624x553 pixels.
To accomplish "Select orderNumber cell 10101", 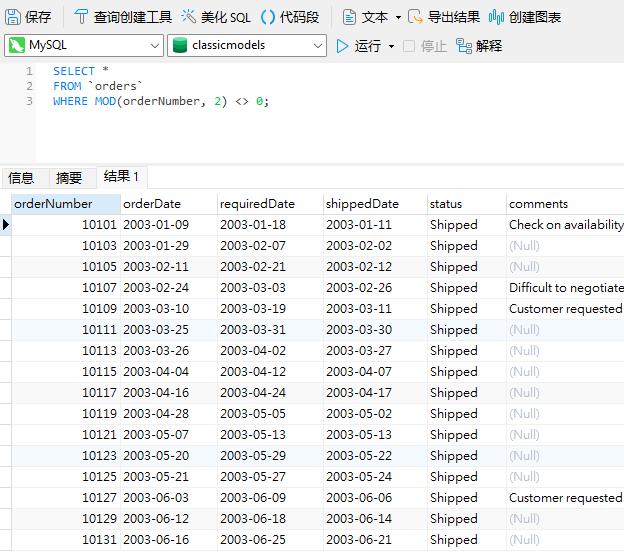I will coord(66,225).
